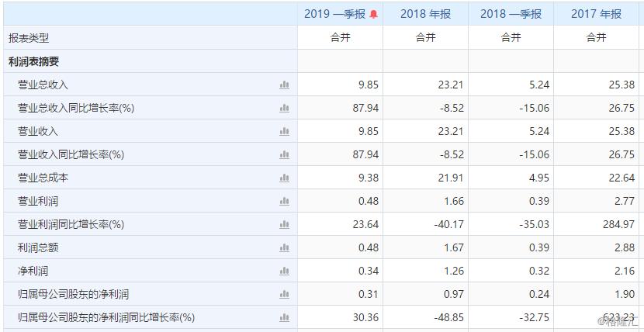Viewport: 644px width, 332px height.
Task: Show chart for 利润总额 row
Action: point(284,247)
